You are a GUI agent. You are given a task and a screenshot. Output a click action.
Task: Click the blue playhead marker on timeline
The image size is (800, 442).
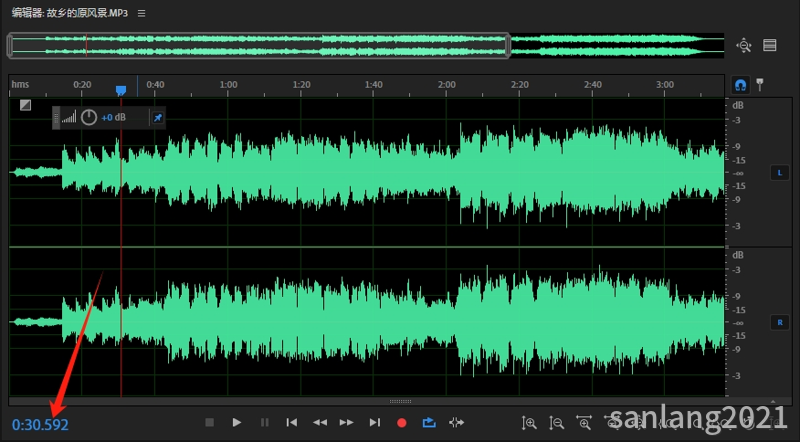pyautogui.click(x=121, y=90)
